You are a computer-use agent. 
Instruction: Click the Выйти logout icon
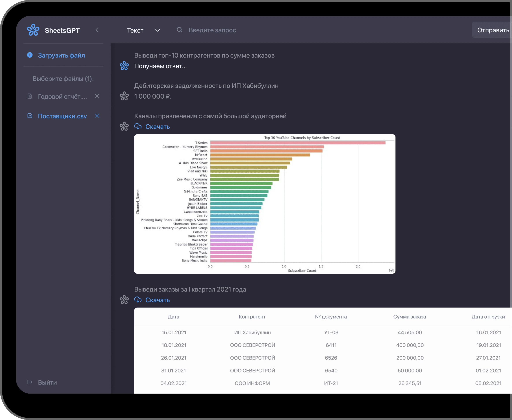click(30, 382)
